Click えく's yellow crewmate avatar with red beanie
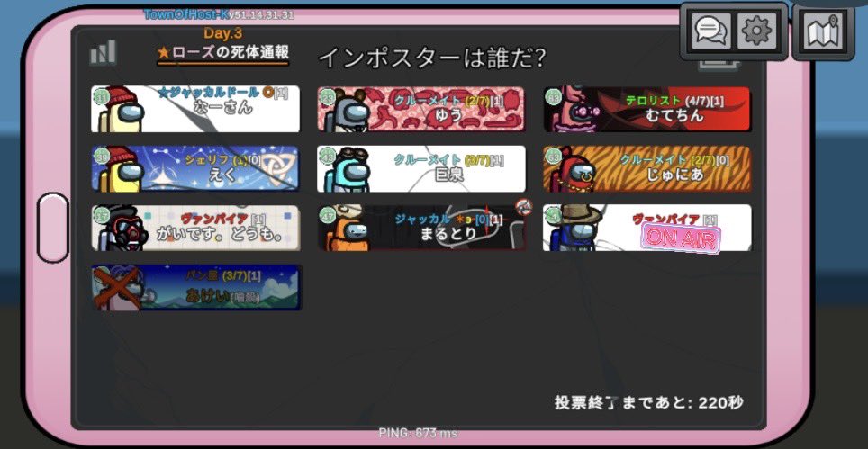Viewport: 868px width, 449px height. pyautogui.click(x=121, y=170)
